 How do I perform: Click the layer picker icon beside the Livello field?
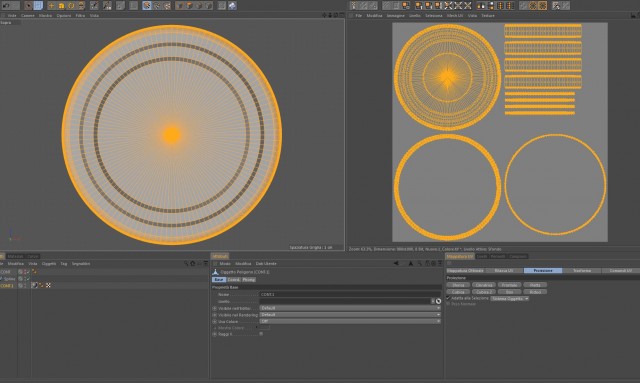pyautogui.click(x=438, y=301)
